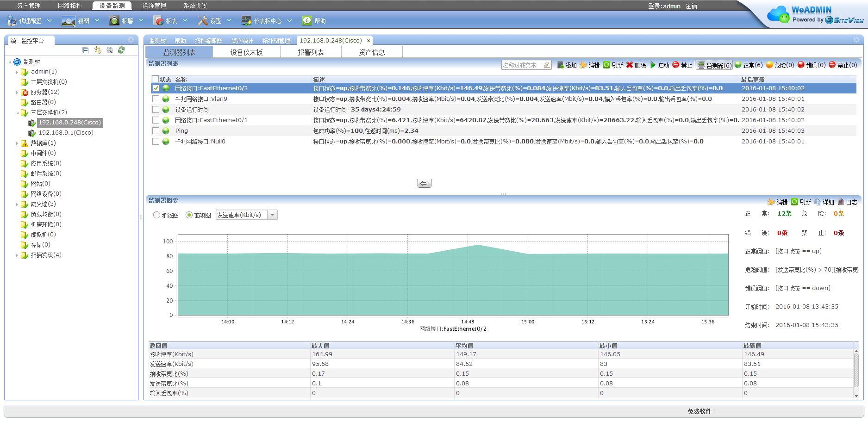868x421 pixels.
Task: Open the 设置 tools icon
Action: 203,21
